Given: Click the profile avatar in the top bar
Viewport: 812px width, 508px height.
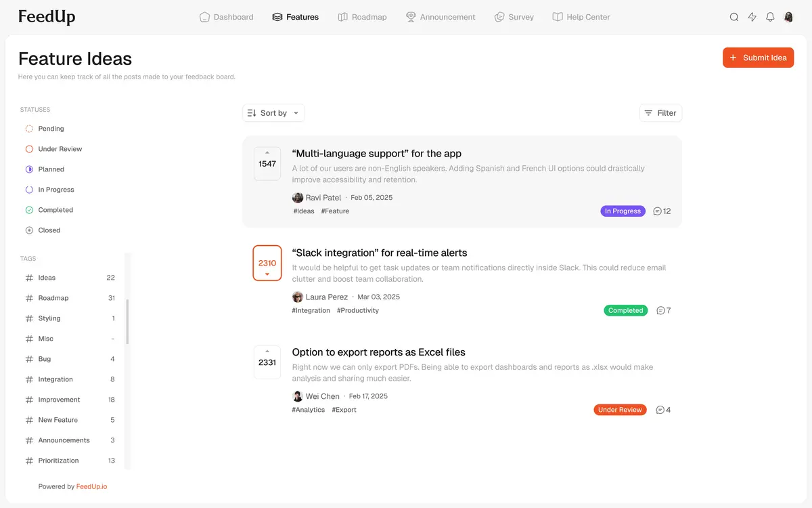Looking at the screenshot, I should (788, 17).
